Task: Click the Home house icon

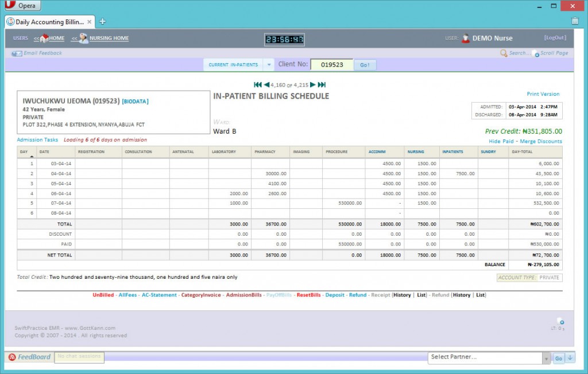Action: pyautogui.click(x=44, y=38)
